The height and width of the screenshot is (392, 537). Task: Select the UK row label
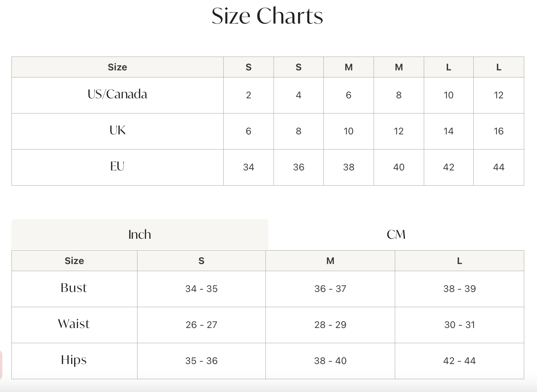pos(117,130)
